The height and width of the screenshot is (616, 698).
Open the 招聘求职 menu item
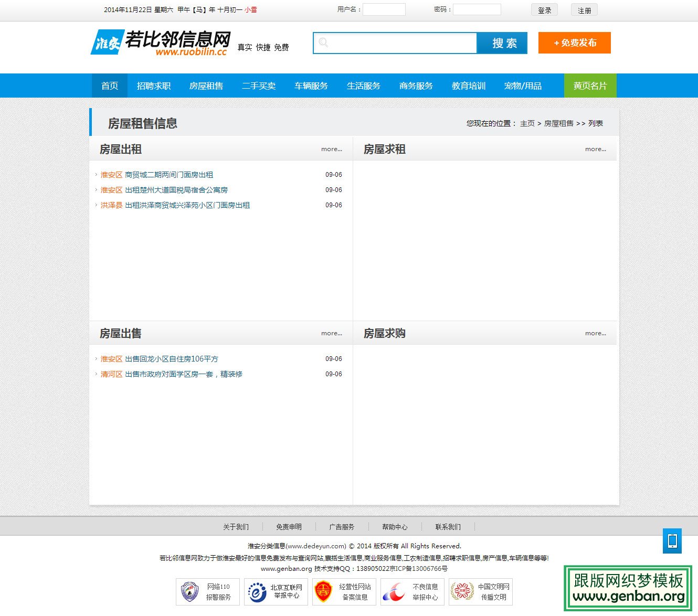tap(154, 86)
